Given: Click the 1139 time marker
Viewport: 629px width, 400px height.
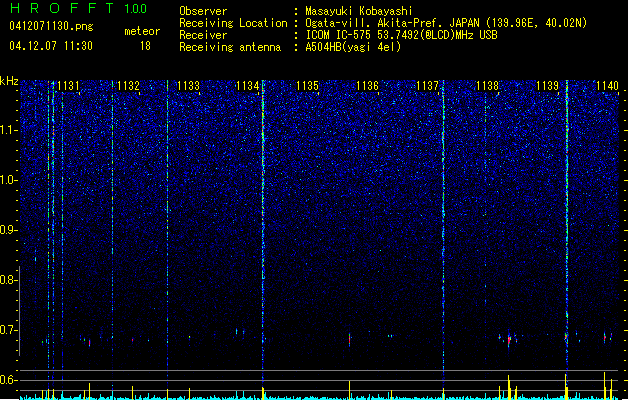Looking at the screenshot, I should point(548,86).
